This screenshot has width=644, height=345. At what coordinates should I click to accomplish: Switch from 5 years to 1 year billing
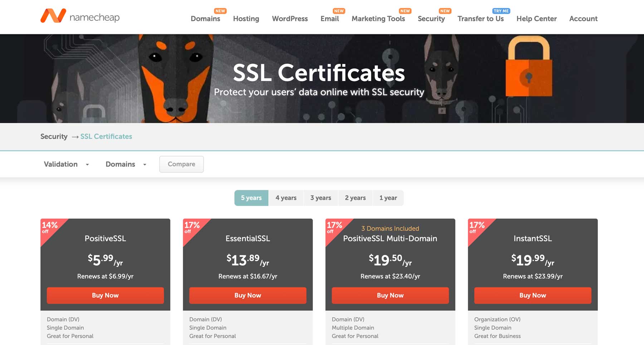(388, 197)
